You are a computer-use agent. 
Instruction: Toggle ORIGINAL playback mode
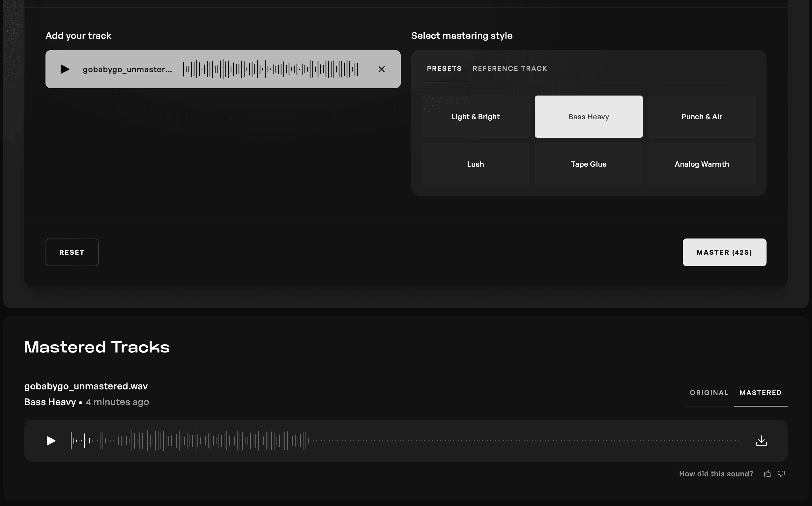point(709,393)
